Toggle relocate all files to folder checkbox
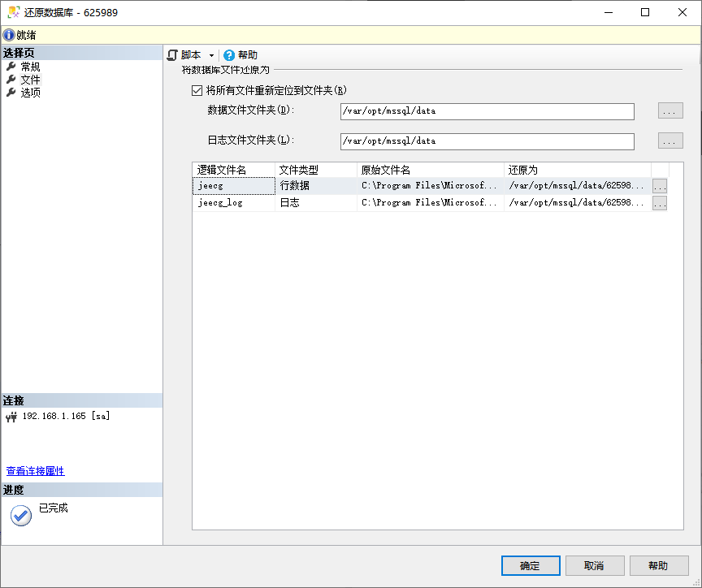The height and width of the screenshot is (588, 702). [x=197, y=90]
